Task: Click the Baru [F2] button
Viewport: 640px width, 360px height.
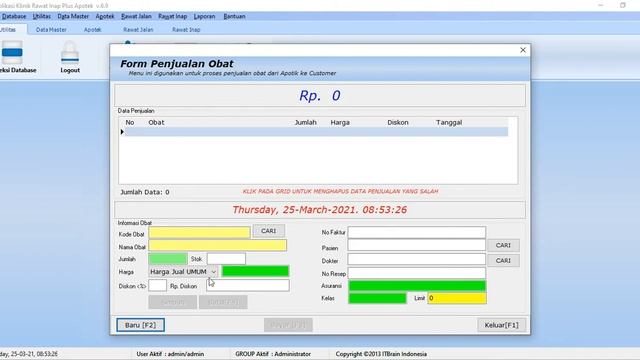Action: tap(140, 325)
